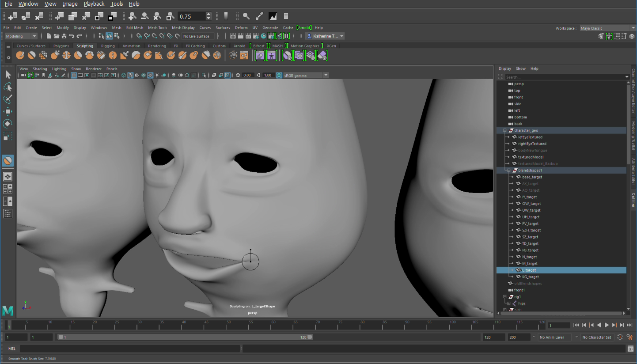Pick the Select tool arrow in the toolbox
This screenshot has height=364, width=637.
8,75
